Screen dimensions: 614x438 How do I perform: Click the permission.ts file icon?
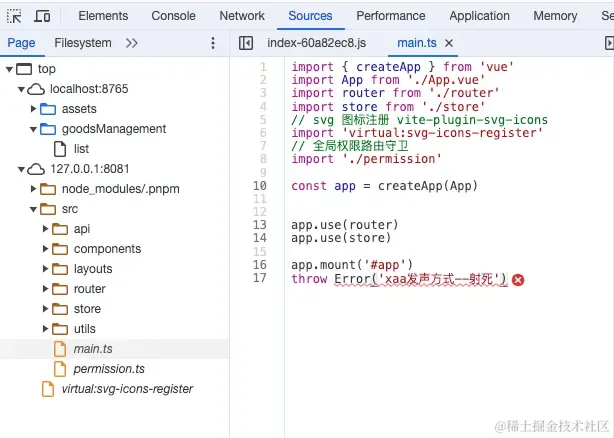pyautogui.click(x=60, y=369)
